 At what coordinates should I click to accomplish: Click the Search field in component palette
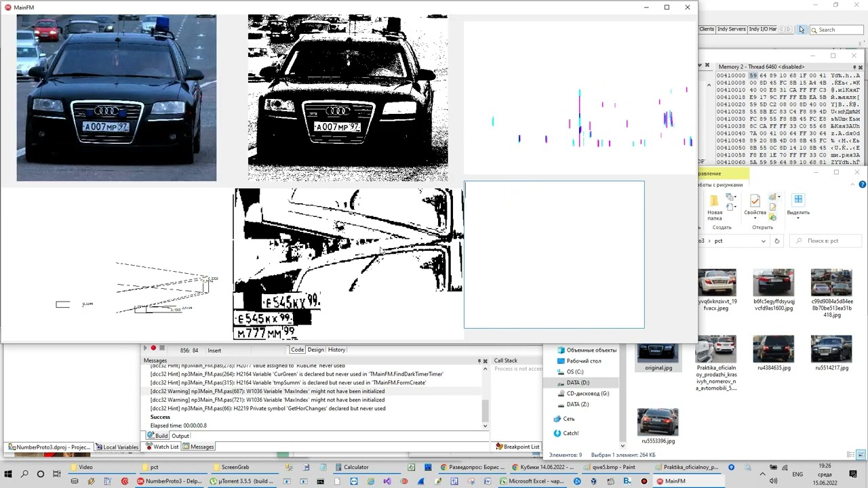click(x=835, y=30)
